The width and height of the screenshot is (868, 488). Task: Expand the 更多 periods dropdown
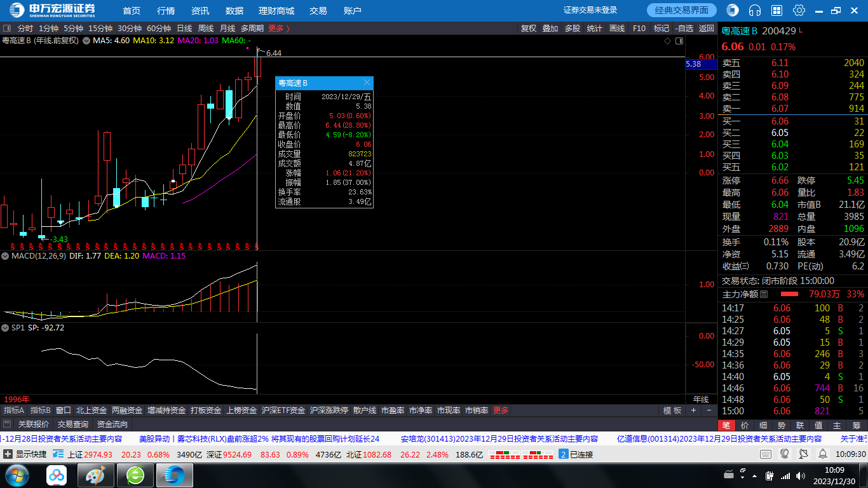coord(278,29)
